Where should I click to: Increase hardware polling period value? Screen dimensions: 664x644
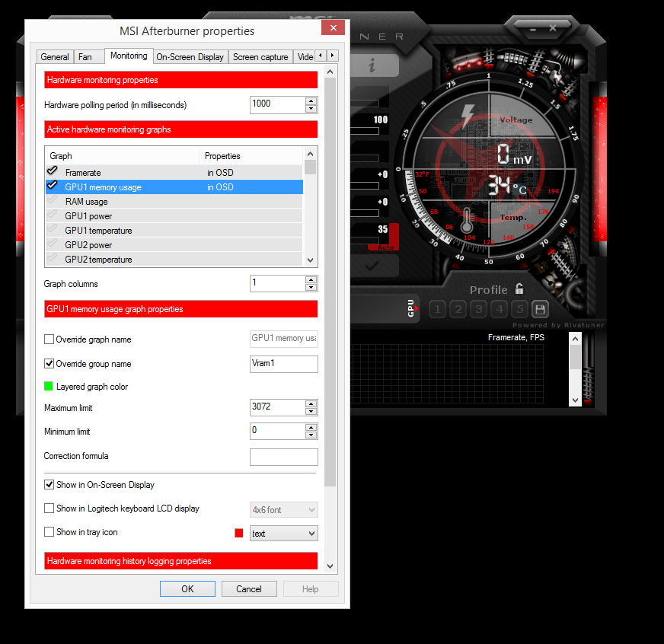pyautogui.click(x=311, y=101)
